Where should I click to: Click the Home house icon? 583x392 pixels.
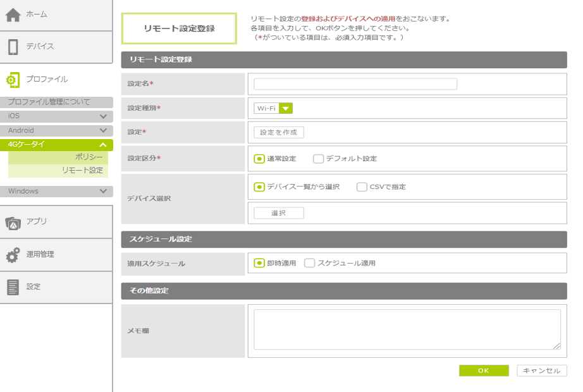pyautogui.click(x=13, y=15)
